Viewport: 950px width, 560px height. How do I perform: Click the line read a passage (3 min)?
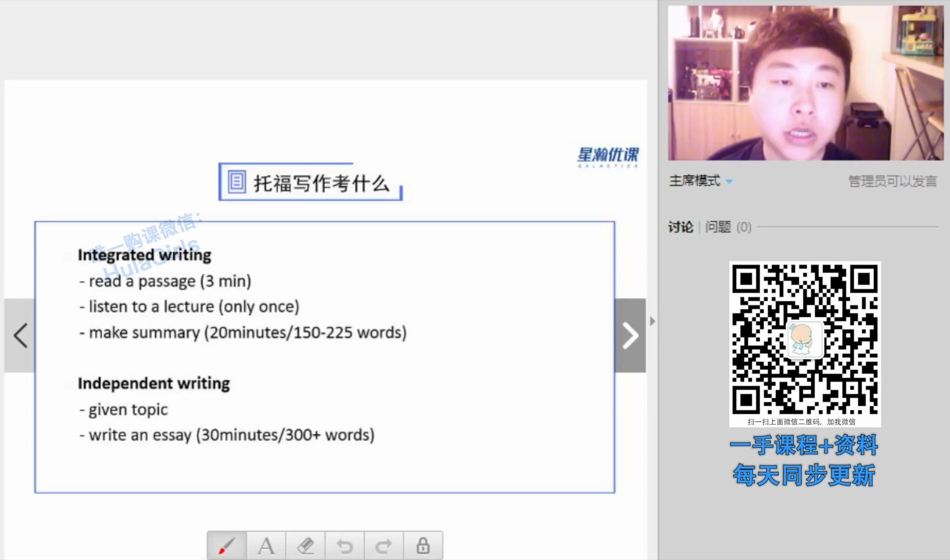tap(165, 281)
